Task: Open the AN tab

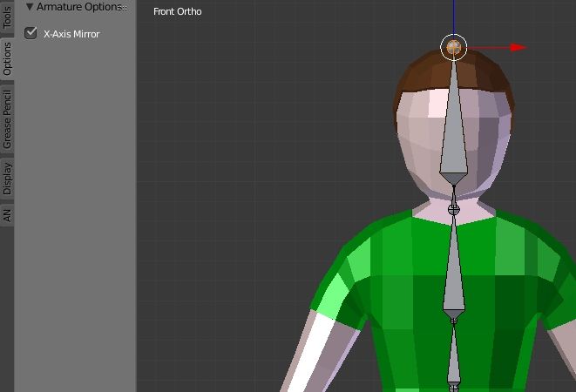Action: point(7,214)
